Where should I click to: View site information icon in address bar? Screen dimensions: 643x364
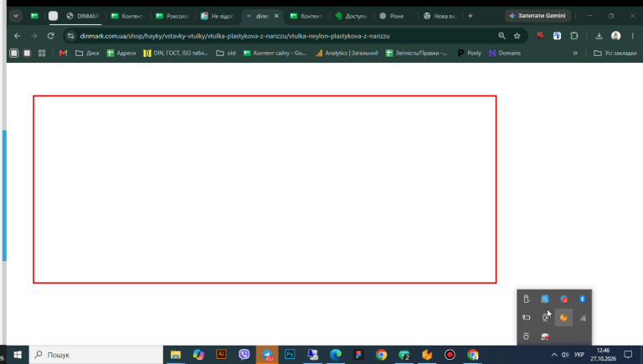coord(71,36)
